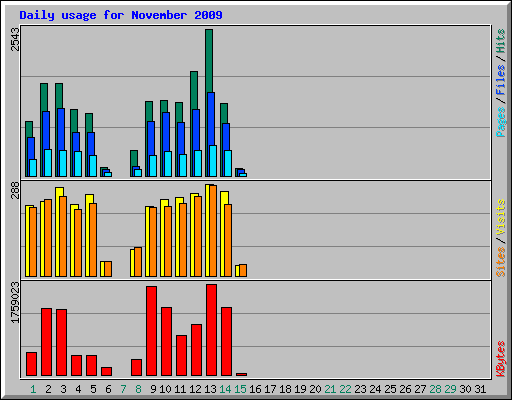The width and height of the screenshot is (512, 400).
Task: Click day "13" on the date axis
Action: [210, 389]
